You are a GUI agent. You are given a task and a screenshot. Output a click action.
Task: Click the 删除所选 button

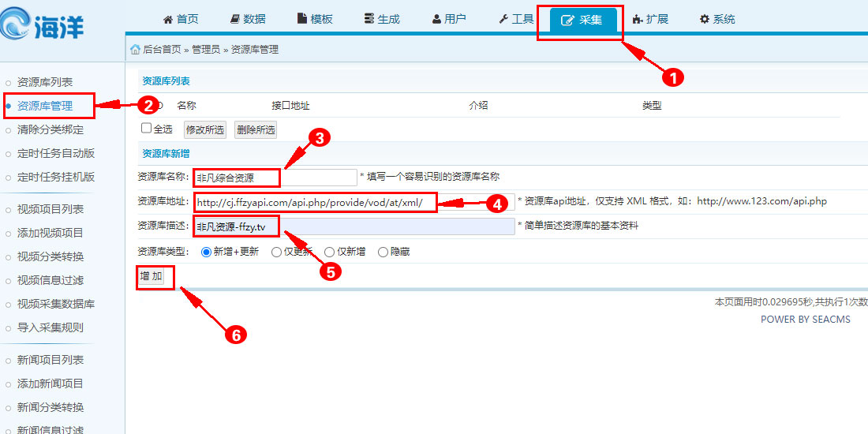[256, 129]
